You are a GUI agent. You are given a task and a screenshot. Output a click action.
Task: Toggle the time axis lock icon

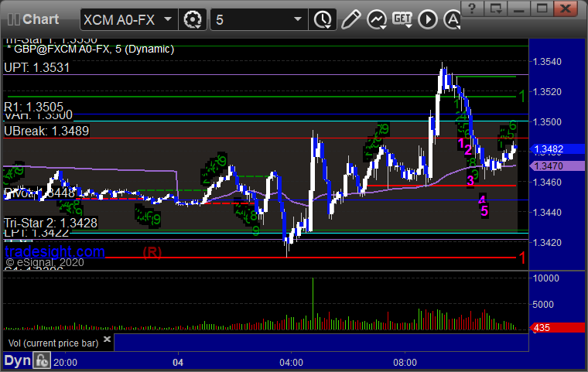point(42,360)
